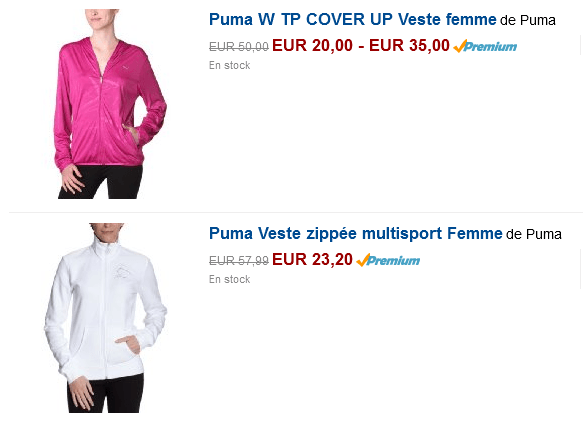Click 'En stock' under the EUR 20,00 price
The width and height of the screenshot is (583, 425).
229,65
